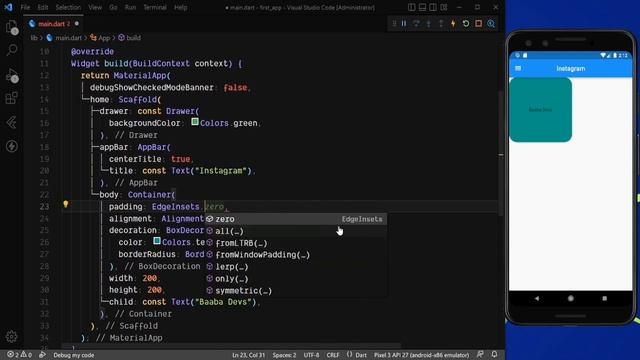Change encoding via UTF-8
The height and width of the screenshot is (360, 640).
click(311, 355)
